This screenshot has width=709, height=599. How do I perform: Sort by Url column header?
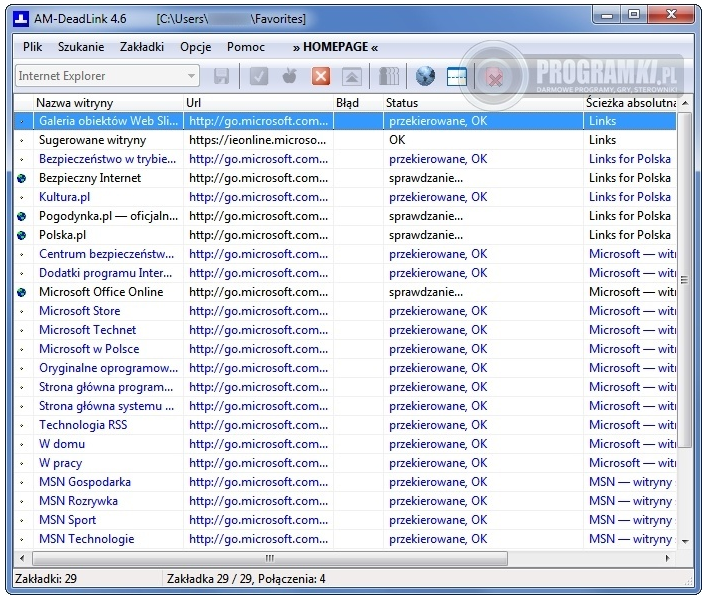click(258, 103)
